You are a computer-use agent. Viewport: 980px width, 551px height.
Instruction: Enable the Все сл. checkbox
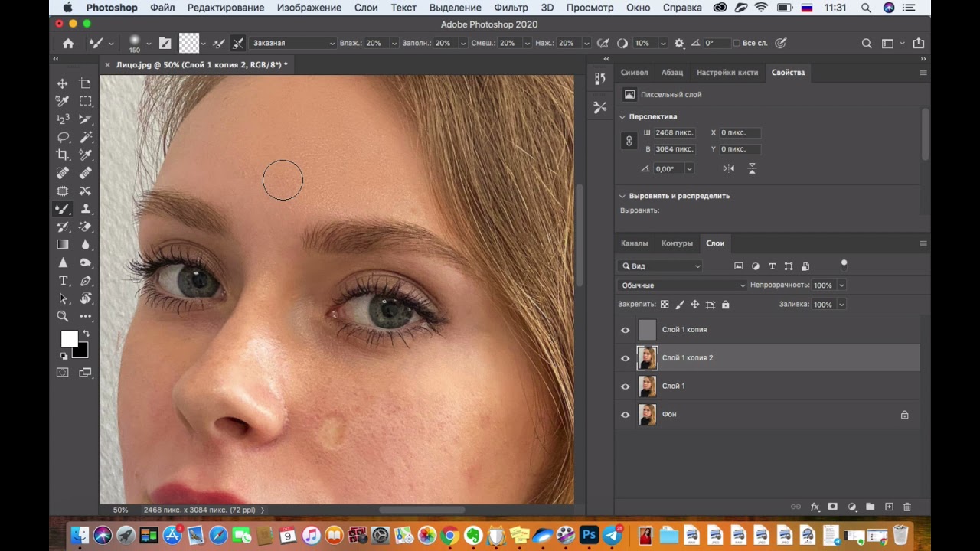click(x=737, y=44)
